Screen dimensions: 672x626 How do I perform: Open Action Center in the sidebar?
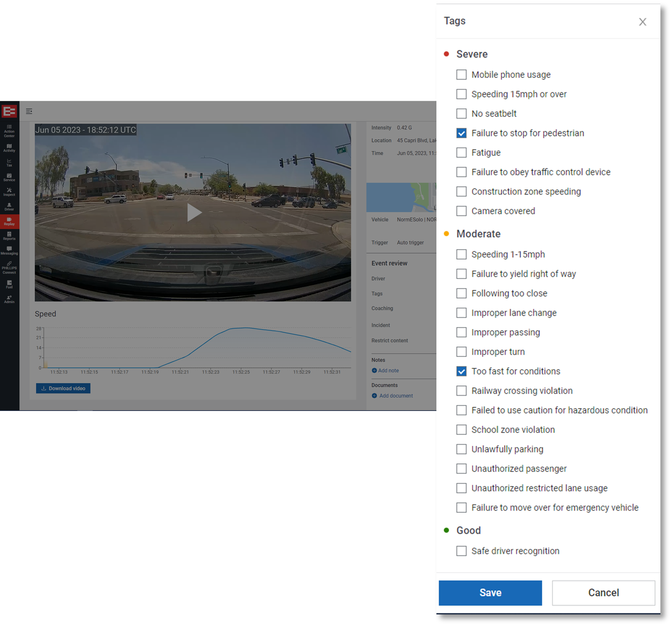(x=9, y=131)
